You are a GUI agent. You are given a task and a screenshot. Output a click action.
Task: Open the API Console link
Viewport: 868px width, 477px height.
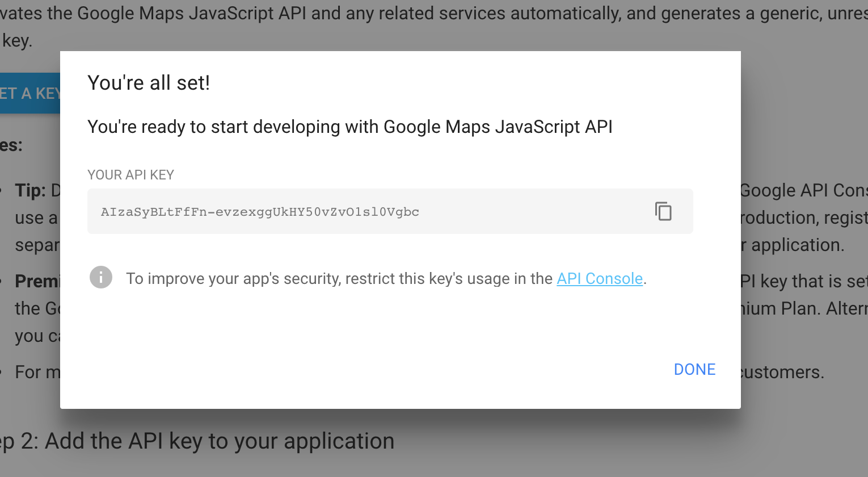tap(599, 279)
